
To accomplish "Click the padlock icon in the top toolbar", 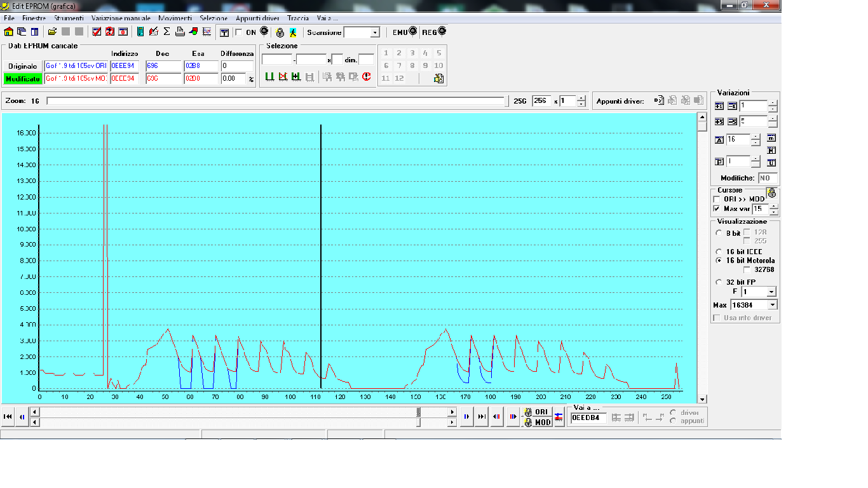I will tap(280, 32).
